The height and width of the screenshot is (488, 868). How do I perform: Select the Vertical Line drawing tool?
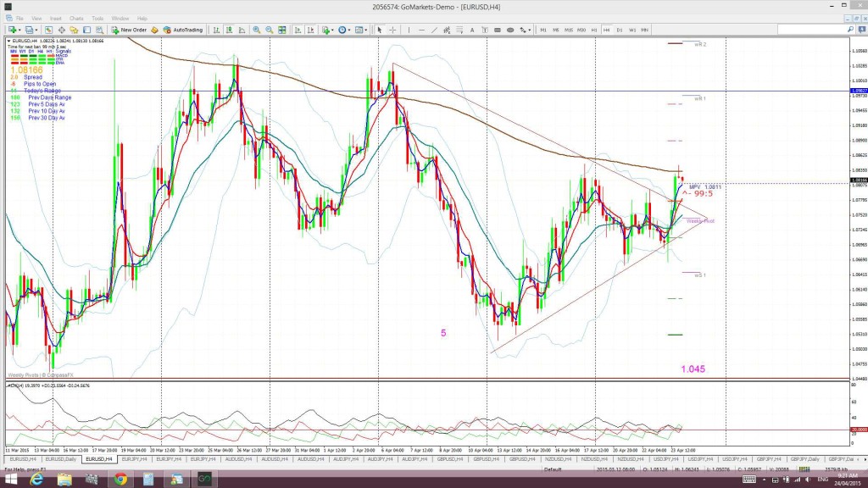[409, 30]
